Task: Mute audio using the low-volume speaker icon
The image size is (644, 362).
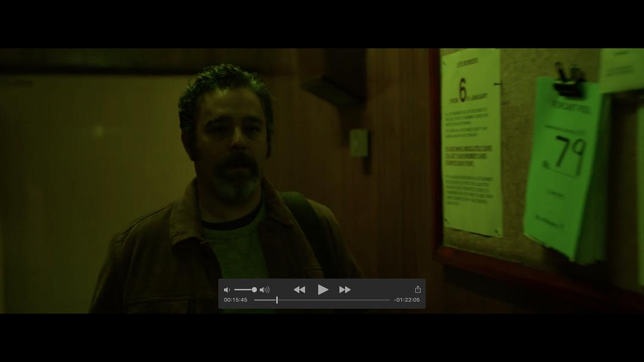Action: pyautogui.click(x=227, y=290)
